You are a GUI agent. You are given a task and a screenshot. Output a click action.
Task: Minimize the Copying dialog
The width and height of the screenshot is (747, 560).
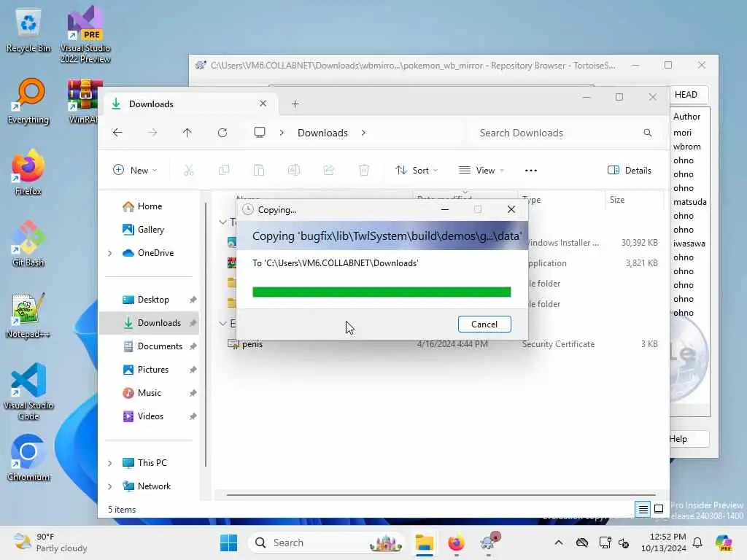coord(445,209)
